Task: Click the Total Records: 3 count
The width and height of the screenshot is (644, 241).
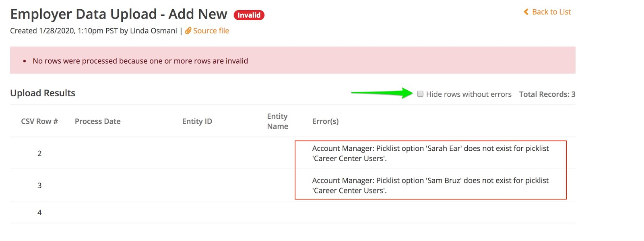Action: [547, 94]
